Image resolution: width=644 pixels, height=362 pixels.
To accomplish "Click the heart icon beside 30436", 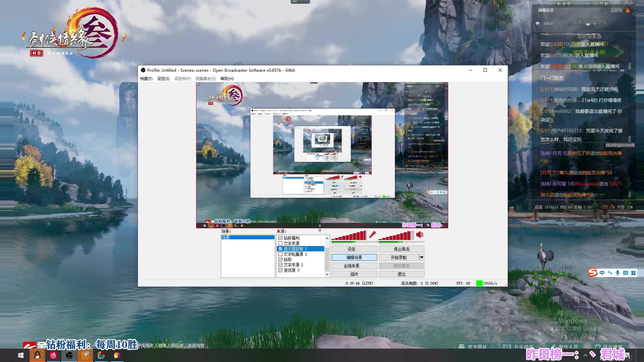I will 537,23.
